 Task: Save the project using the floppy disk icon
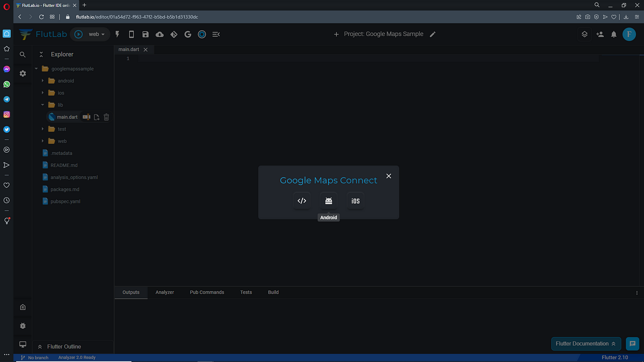pos(145,34)
